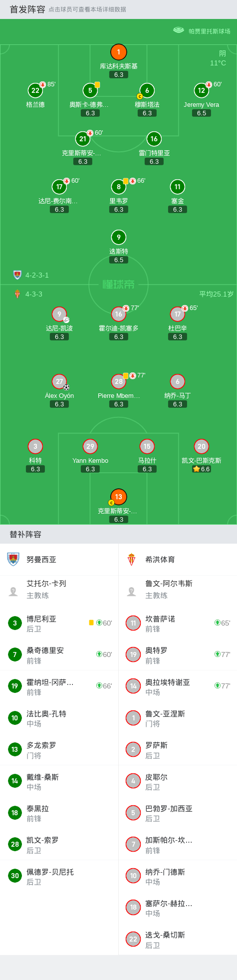Open substitute 博e利亚 number 3 row
Viewport: 237px width, 980px height.
click(59, 623)
